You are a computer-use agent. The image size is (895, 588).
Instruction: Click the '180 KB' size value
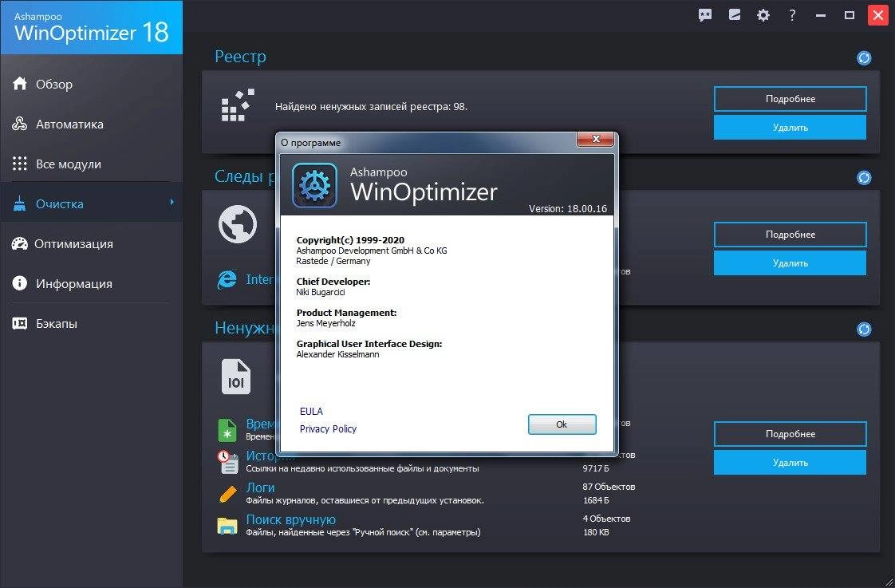click(596, 532)
